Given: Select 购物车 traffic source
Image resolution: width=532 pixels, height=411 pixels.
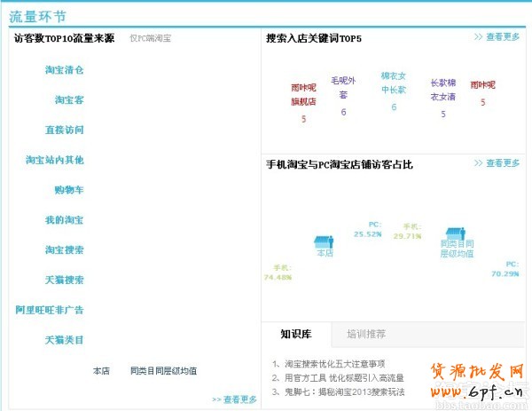Looking at the screenshot, I should (69, 190).
